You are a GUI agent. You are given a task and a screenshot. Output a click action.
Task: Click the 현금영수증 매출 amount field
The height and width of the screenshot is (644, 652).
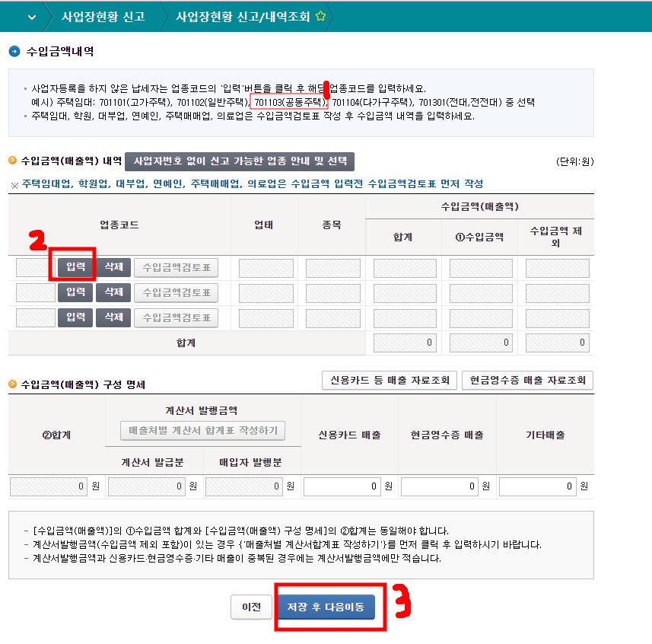439,485
